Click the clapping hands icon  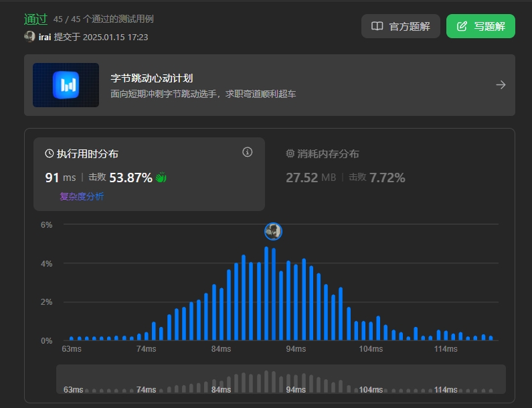pos(161,178)
